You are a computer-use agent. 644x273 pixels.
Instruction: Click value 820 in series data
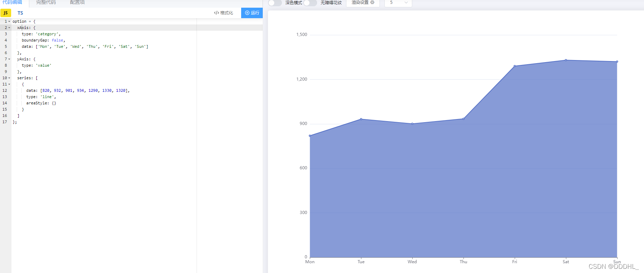pos(46,90)
